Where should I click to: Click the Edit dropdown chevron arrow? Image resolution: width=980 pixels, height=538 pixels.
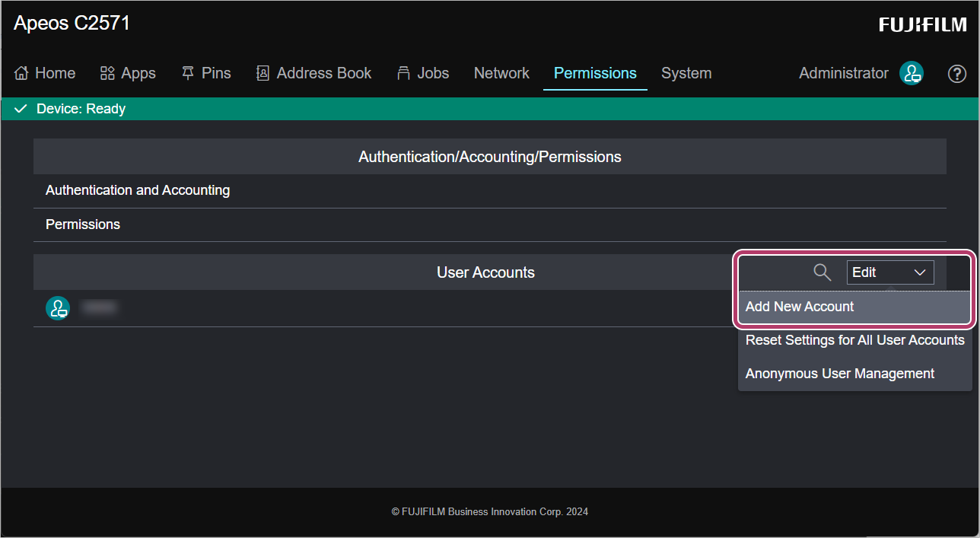pos(920,272)
